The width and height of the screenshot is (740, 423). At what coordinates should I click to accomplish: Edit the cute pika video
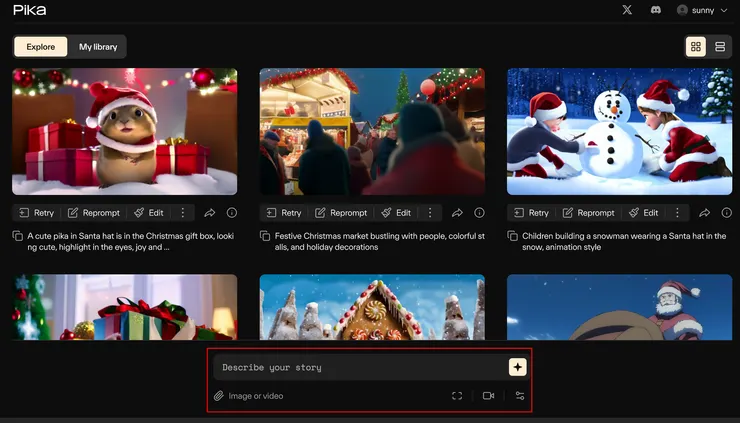tap(149, 213)
